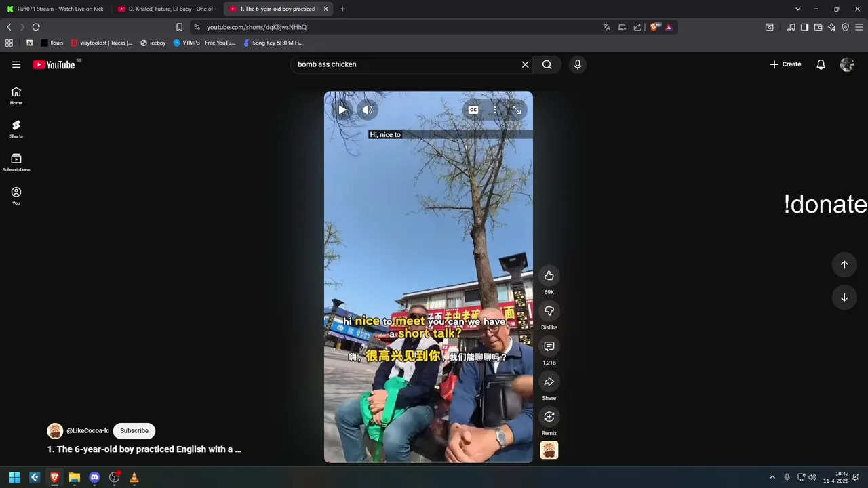
Task: Open File Explorer from the taskbar
Action: tap(75, 477)
